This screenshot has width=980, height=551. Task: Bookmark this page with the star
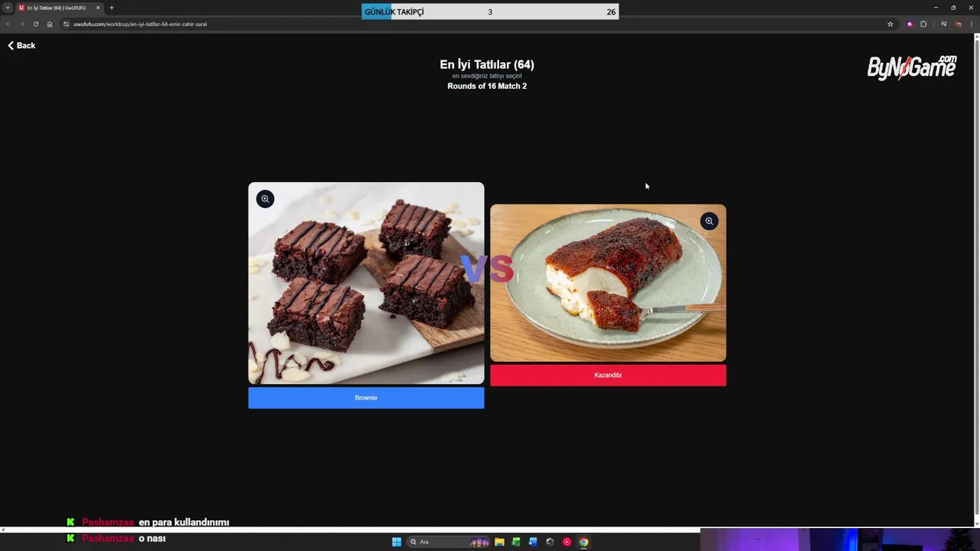click(x=890, y=24)
